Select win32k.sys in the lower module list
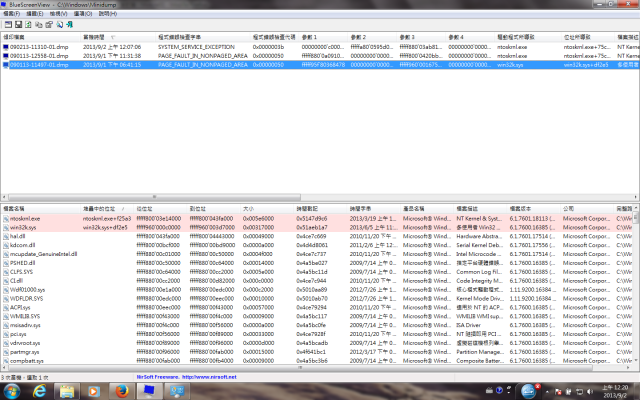Screen dimensions: 640x400 pyautogui.click(x=23, y=228)
